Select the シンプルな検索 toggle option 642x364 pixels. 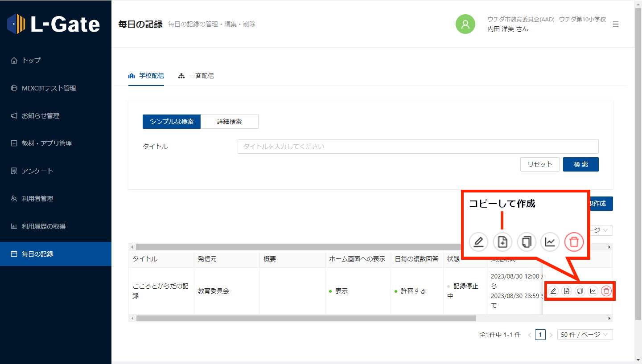pos(172,122)
